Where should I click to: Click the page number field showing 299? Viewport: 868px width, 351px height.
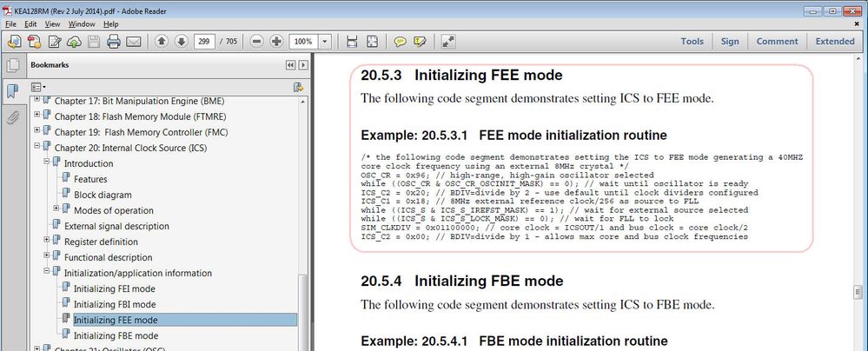pos(205,41)
